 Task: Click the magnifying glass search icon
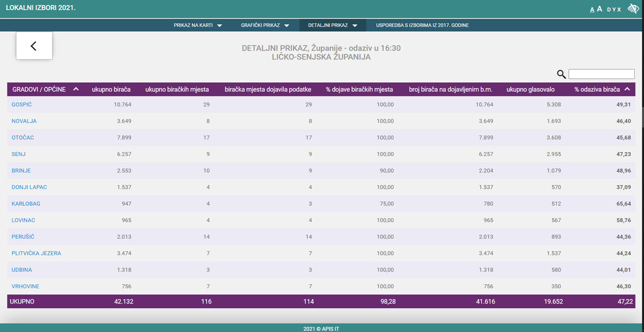[x=561, y=74]
